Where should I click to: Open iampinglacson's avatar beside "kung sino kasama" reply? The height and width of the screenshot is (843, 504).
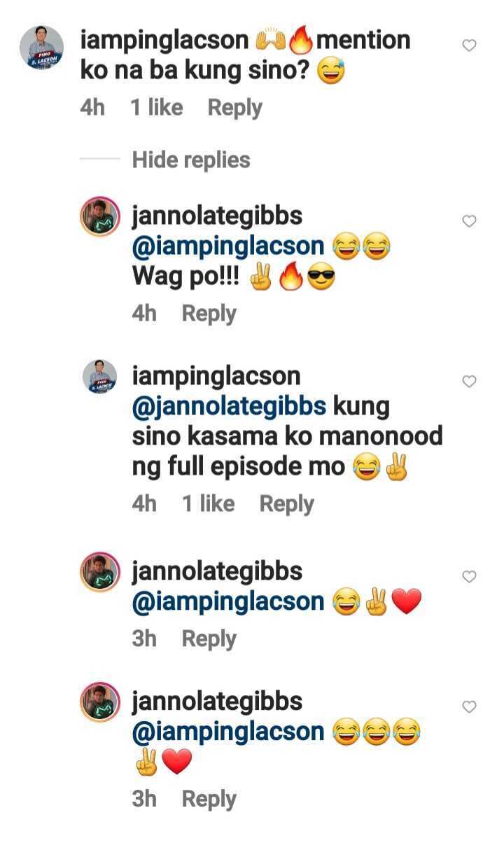(x=99, y=377)
